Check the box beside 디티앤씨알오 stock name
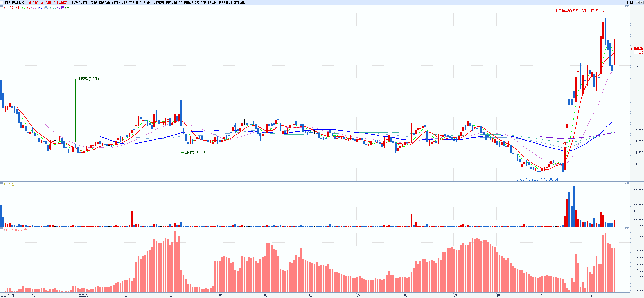The width and height of the screenshot is (644, 298). [2, 3]
